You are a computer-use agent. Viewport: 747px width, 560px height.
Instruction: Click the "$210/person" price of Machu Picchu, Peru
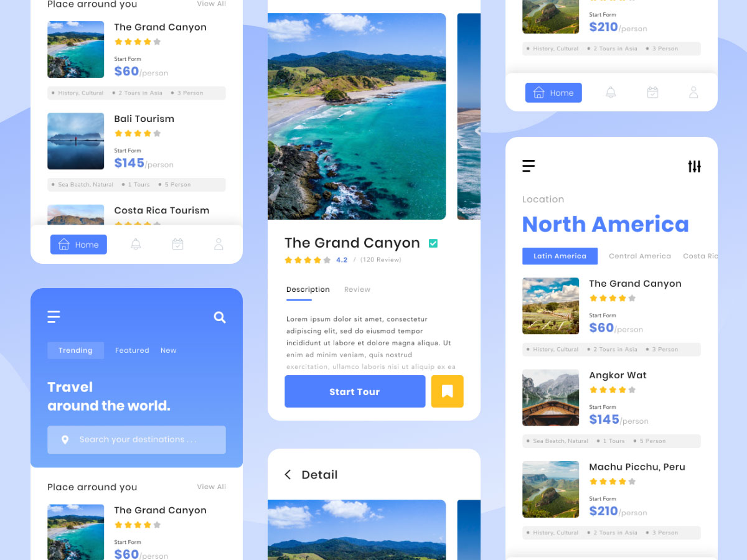coord(618,511)
